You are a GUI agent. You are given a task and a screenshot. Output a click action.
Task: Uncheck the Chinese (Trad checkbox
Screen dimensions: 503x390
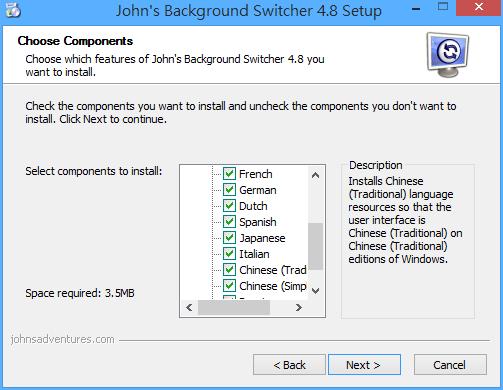pyautogui.click(x=229, y=270)
